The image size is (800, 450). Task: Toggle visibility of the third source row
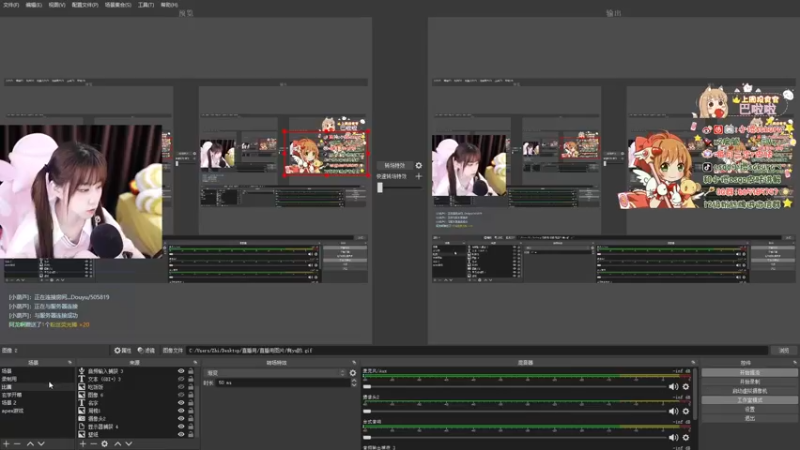pyautogui.click(x=181, y=387)
